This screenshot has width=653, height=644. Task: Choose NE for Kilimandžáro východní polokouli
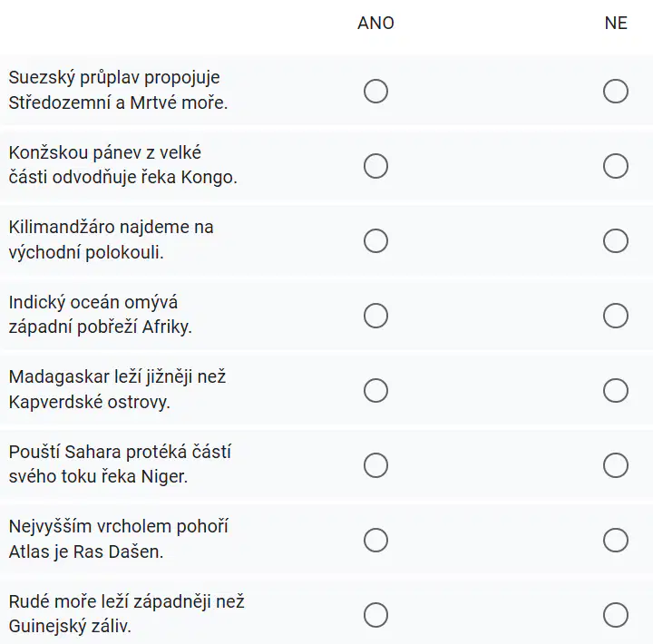coord(616,240)
